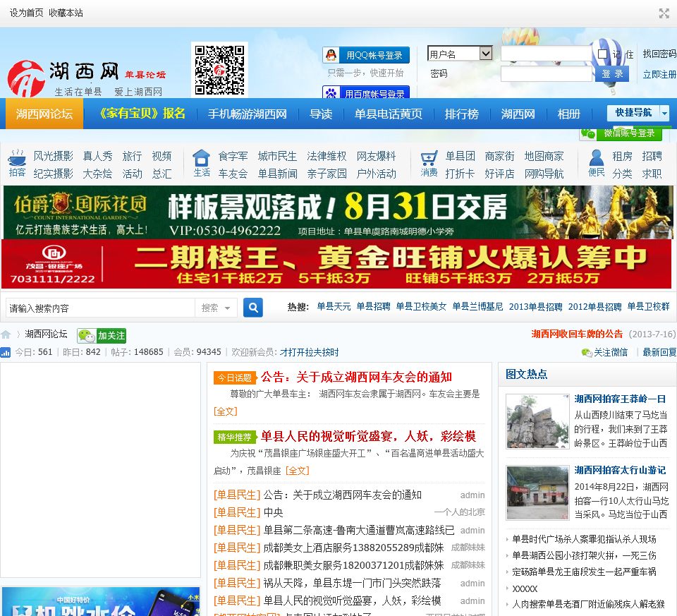
Task: Open 单县时代广场杀人案 news item
Action: coord(584,539)
